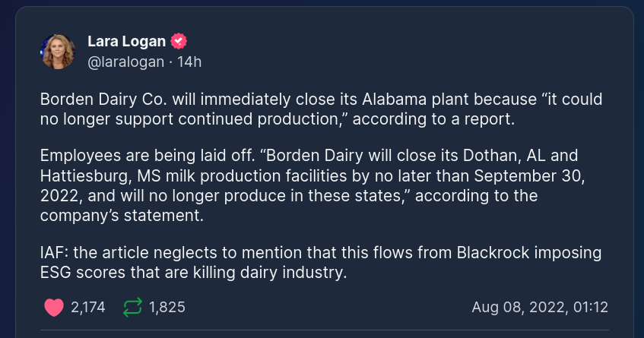644x338 pixels.
Task: Open Lara Logan's profile avatar photo
Action: (x=58, y=51)
